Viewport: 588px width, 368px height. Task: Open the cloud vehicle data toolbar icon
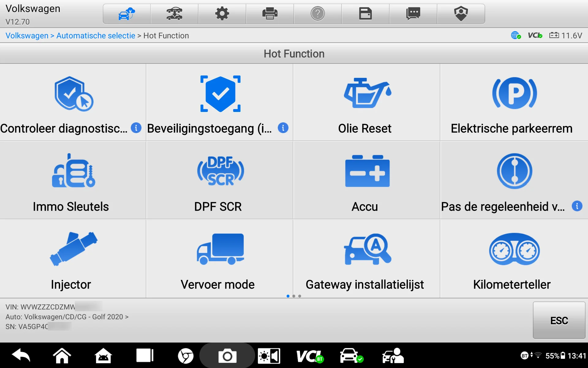(127, 14)
